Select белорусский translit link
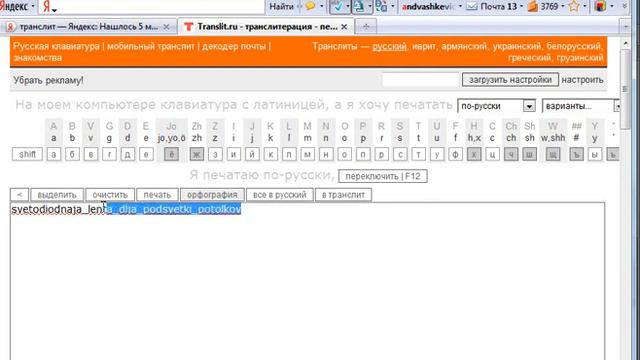The image size is (640, 360). [574, 46]
